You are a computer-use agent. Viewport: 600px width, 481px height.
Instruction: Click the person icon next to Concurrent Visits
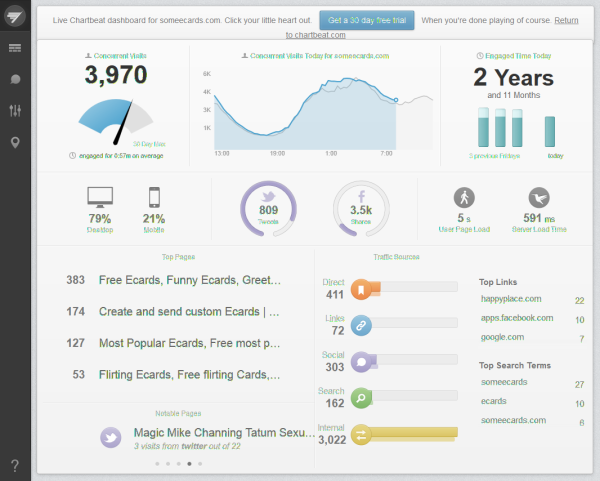[88, 56]
